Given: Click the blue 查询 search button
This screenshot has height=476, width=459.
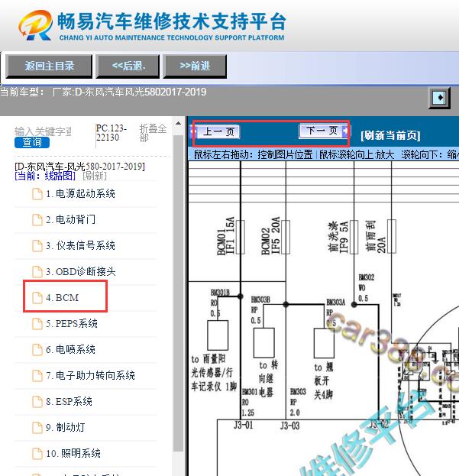Looking at the screenshot, I should pos(32,142).
